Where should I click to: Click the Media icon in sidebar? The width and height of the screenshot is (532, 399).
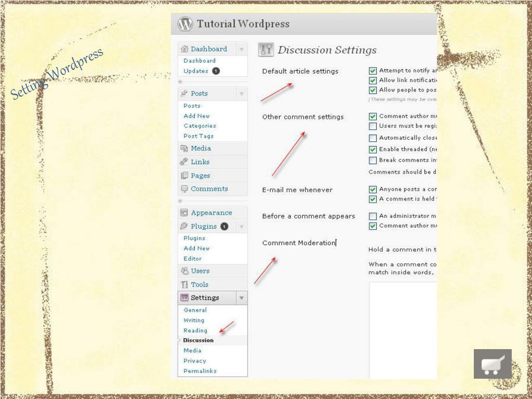(x=184, y=148)
